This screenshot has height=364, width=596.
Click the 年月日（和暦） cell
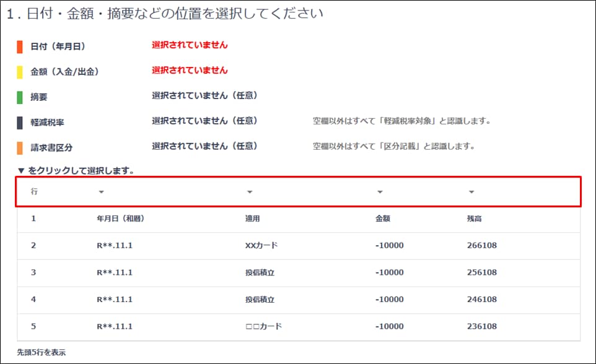point(120,219)
